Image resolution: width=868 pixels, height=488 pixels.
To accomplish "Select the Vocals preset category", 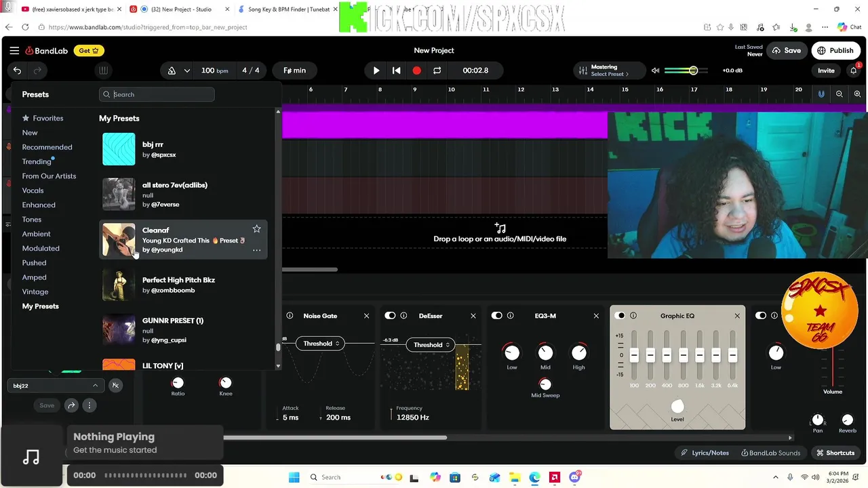I will pyautogui.click(x=33, y=190).
